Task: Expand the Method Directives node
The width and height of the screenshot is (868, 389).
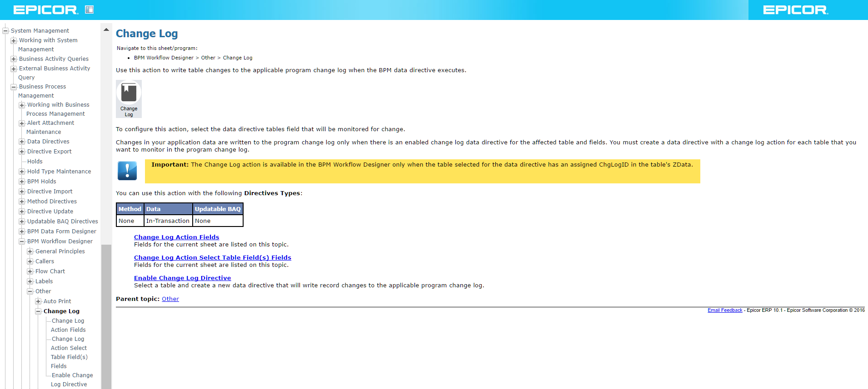Action: coord(22,202)
